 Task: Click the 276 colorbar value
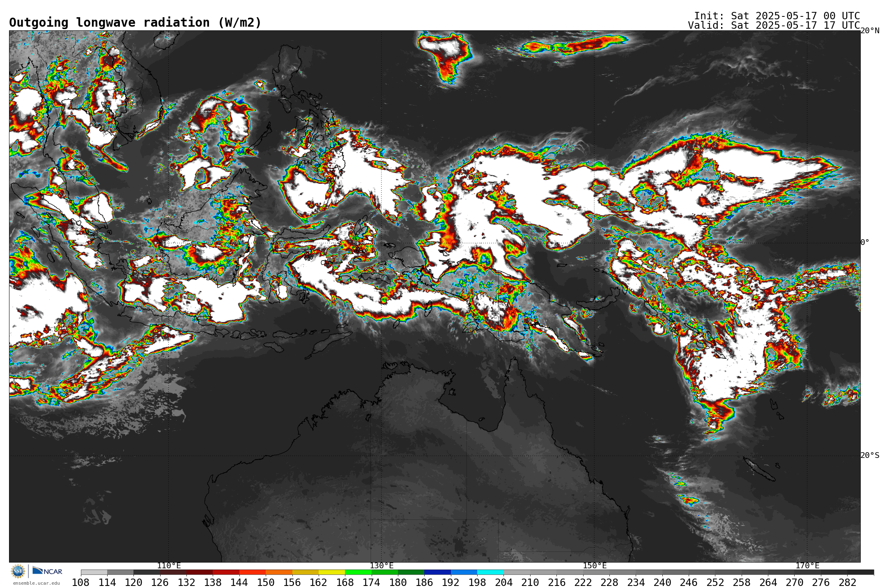point(821,582)
